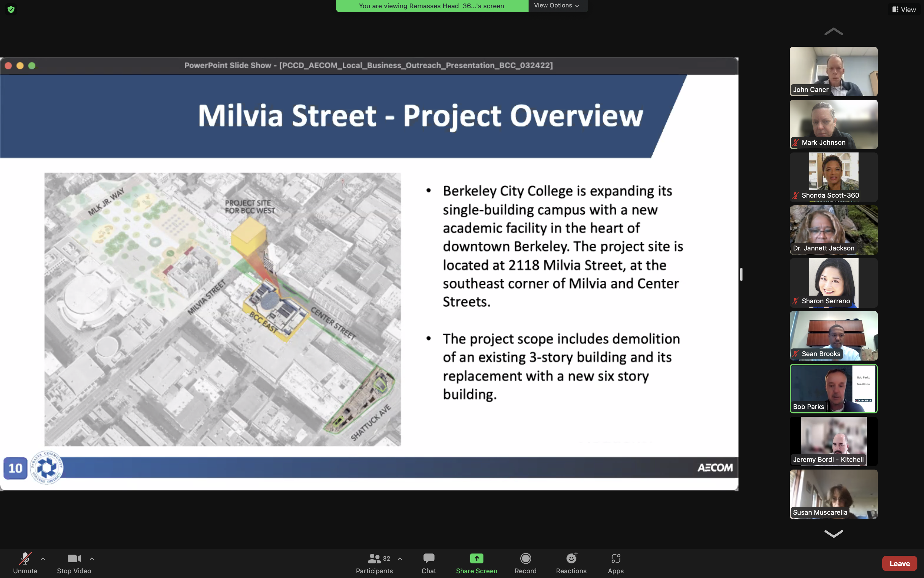Check the green encryption shield icon
This screenshot has width=924, height=578.
coord(11,10)
